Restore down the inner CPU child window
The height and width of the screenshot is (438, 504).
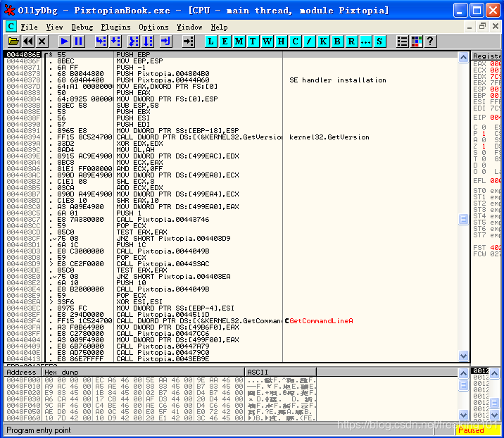[482, 27]
